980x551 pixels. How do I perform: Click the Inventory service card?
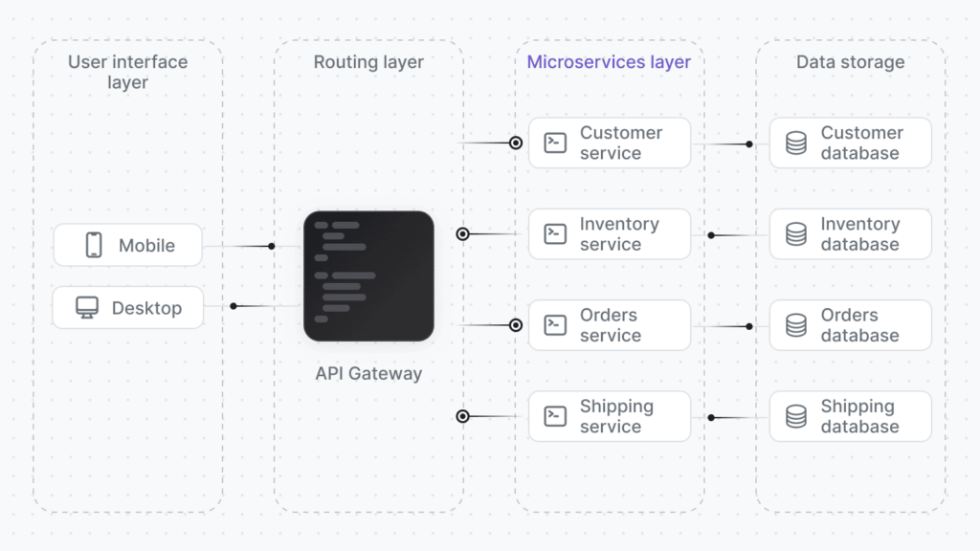tap(610, 233)
